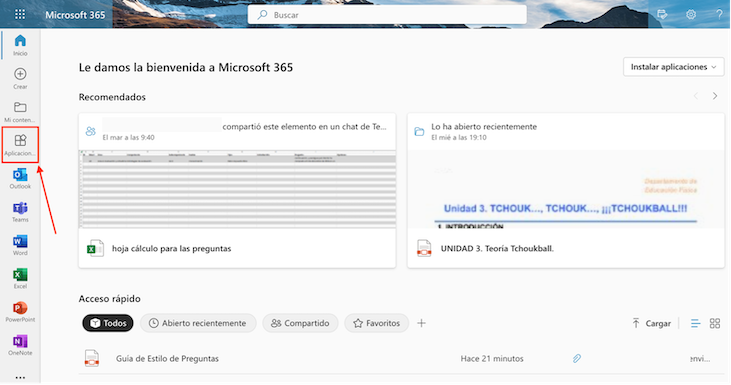Launch Outlook from the sidebar

point(20,179)
